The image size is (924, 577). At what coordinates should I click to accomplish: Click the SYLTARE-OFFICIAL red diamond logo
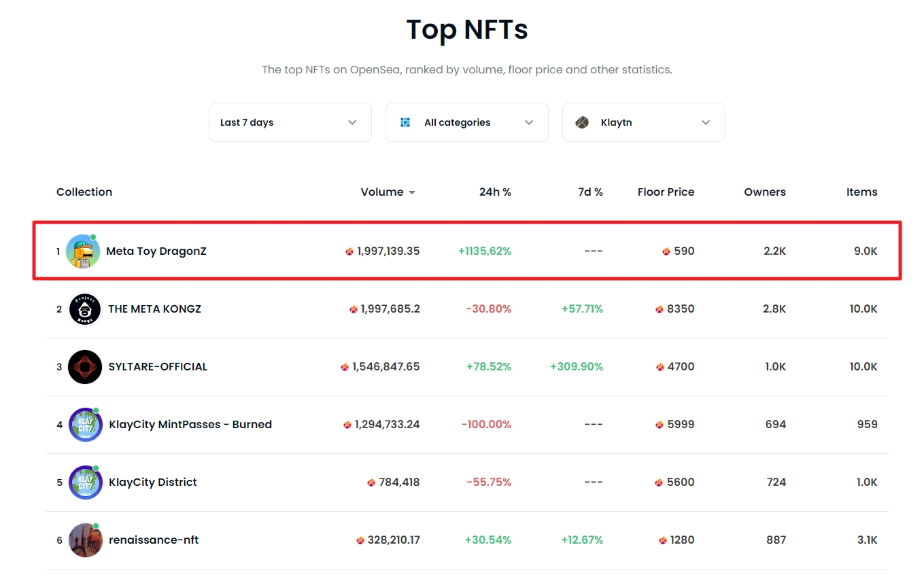click(x=85, y=367)
